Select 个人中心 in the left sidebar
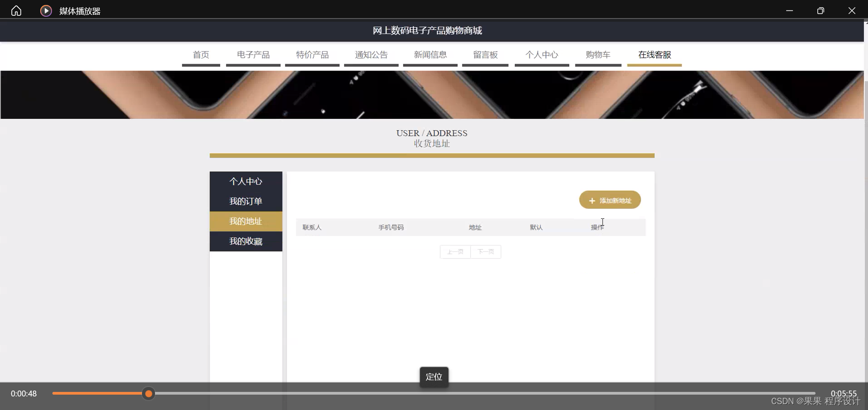 tap(245, 181)
